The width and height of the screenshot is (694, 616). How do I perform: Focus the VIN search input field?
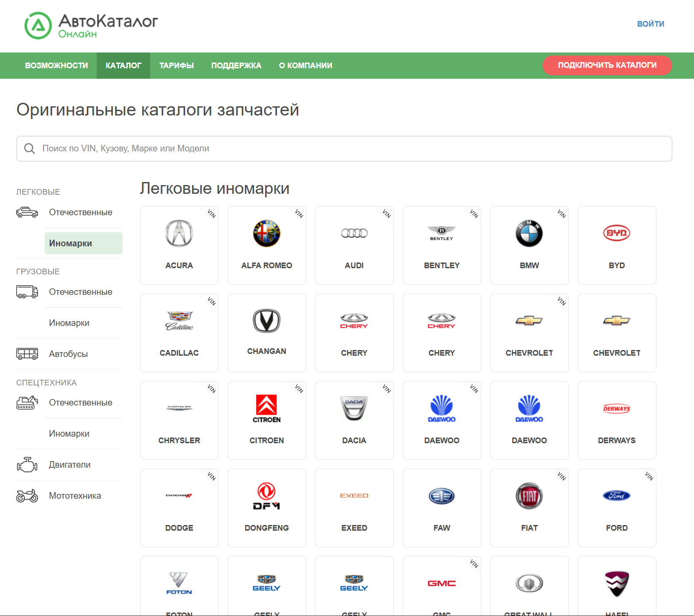click(x=344, y=149)
